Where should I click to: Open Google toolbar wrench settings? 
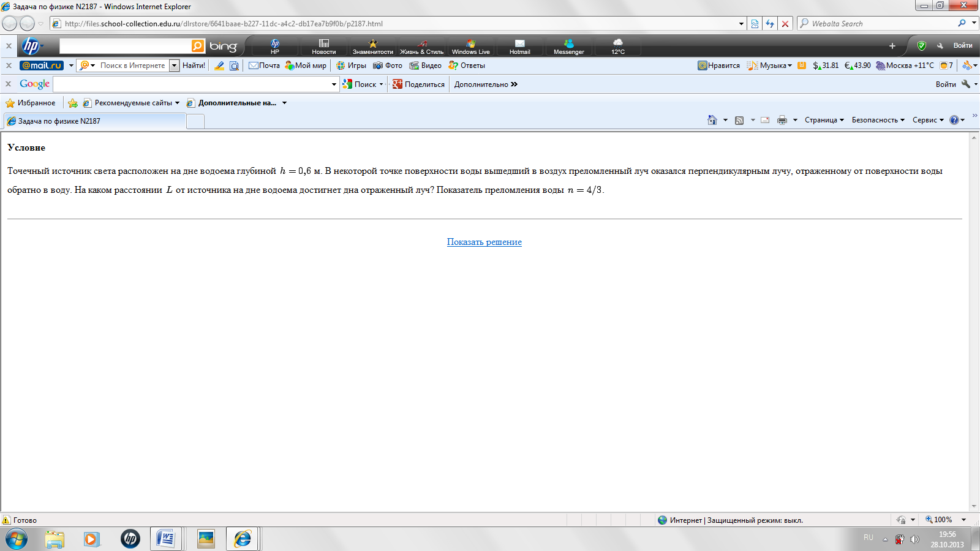(969, 84)
